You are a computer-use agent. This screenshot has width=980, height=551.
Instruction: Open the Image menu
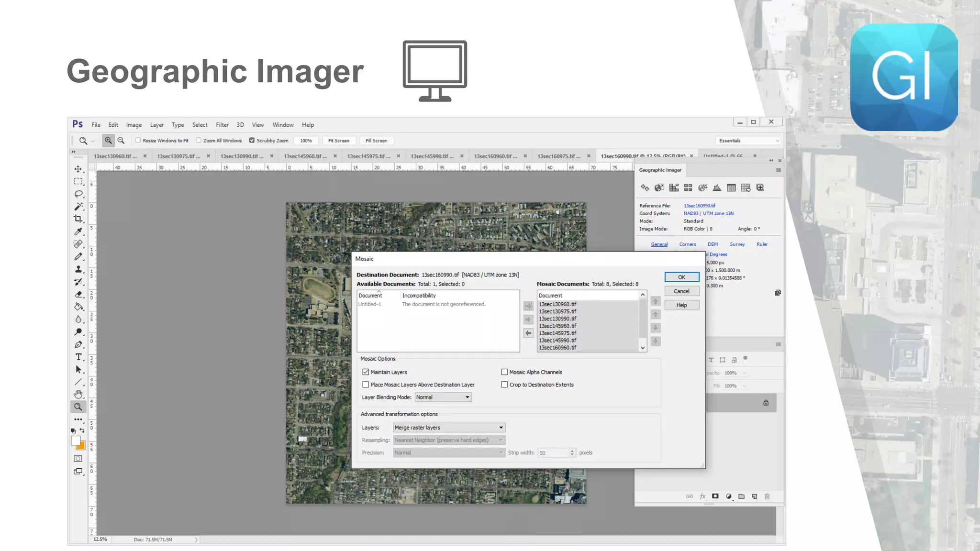(x=134, y=125)
